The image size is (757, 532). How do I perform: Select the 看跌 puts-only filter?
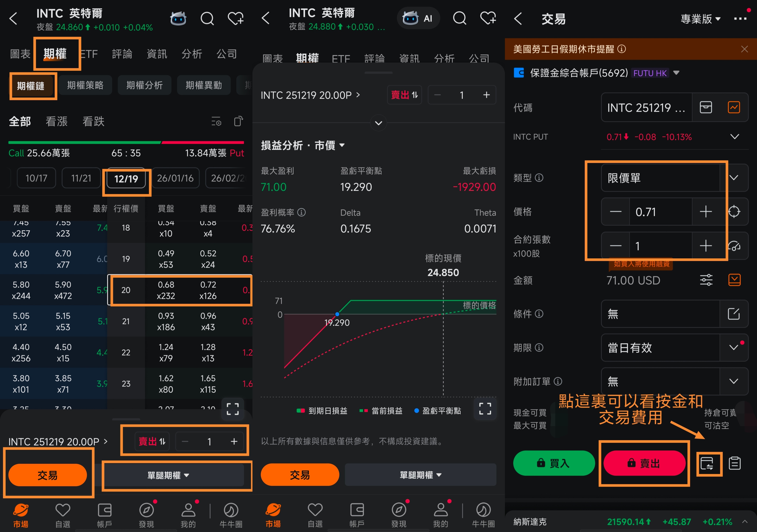(93, 121)
